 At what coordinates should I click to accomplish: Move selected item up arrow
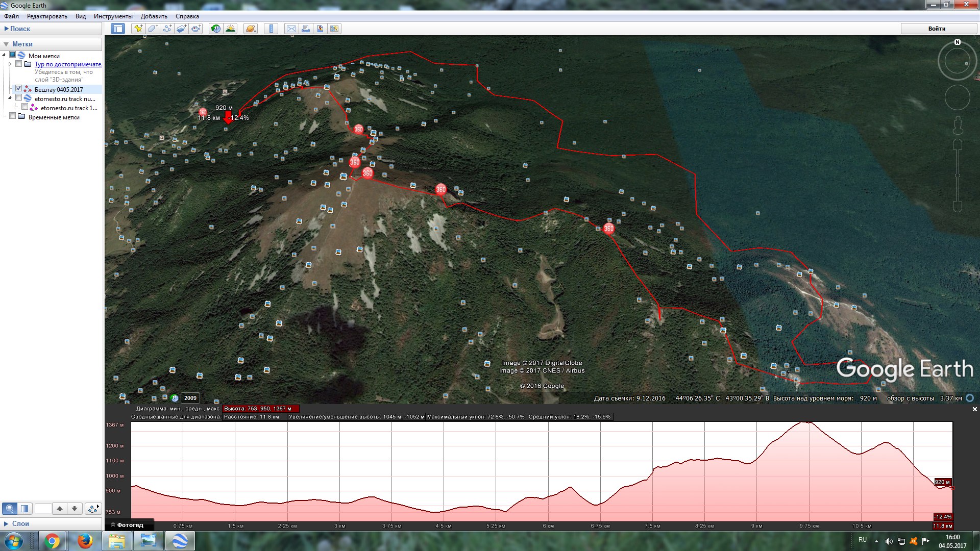coord(60,508)
